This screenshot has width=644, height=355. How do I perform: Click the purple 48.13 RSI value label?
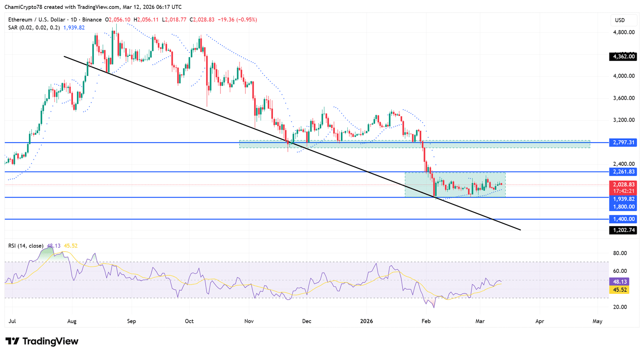pyautogui.click(x=619, y=282)
